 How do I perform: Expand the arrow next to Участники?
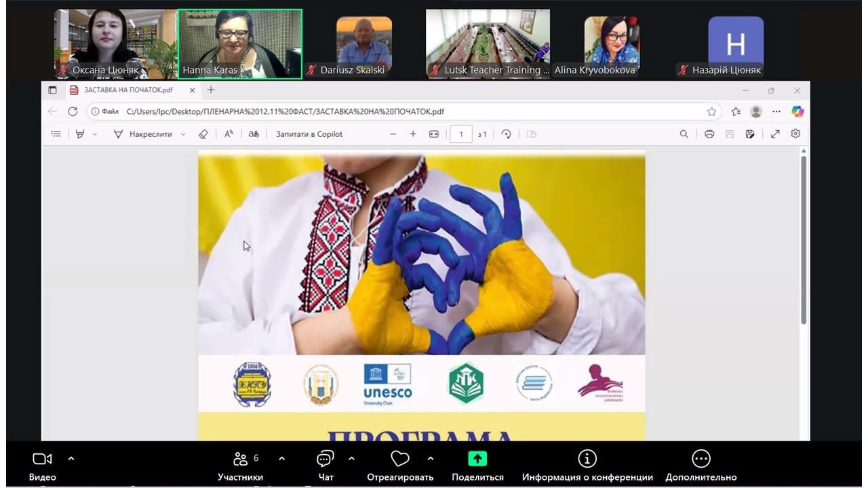282,459
